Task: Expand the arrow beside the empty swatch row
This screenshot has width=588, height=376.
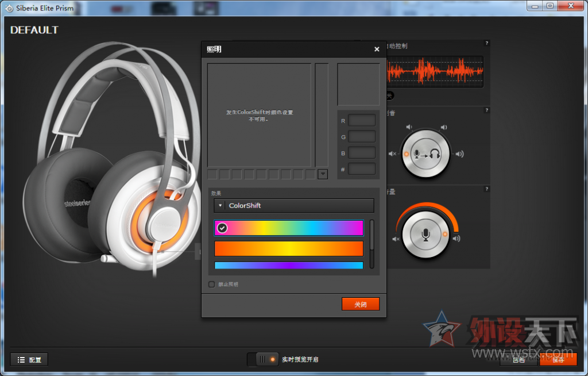Action: 323,174
